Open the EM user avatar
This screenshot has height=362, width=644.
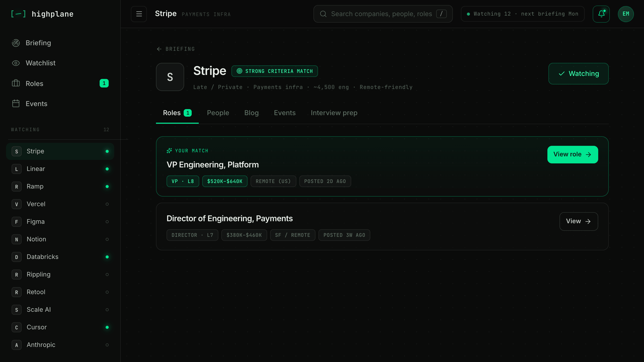click(626, 14)
